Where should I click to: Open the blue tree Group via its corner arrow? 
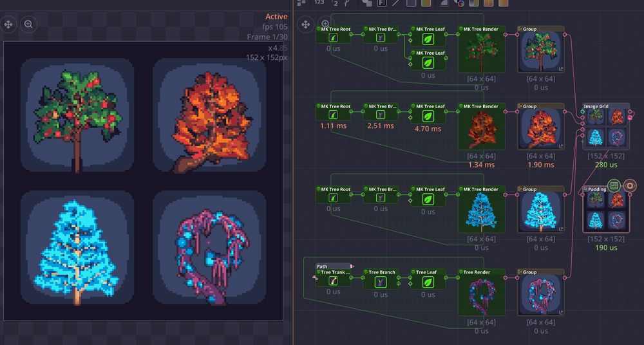point(561,230)
